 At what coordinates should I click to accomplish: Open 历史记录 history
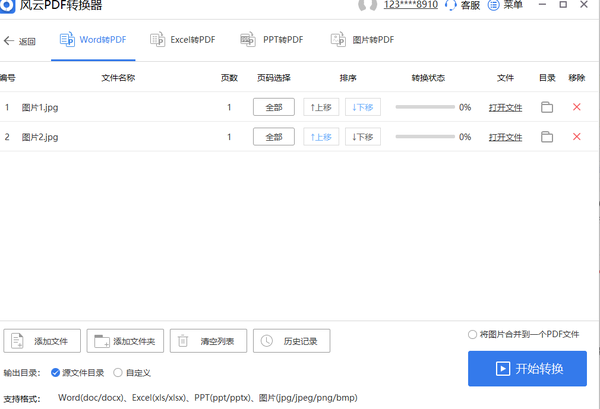(292, 341)
